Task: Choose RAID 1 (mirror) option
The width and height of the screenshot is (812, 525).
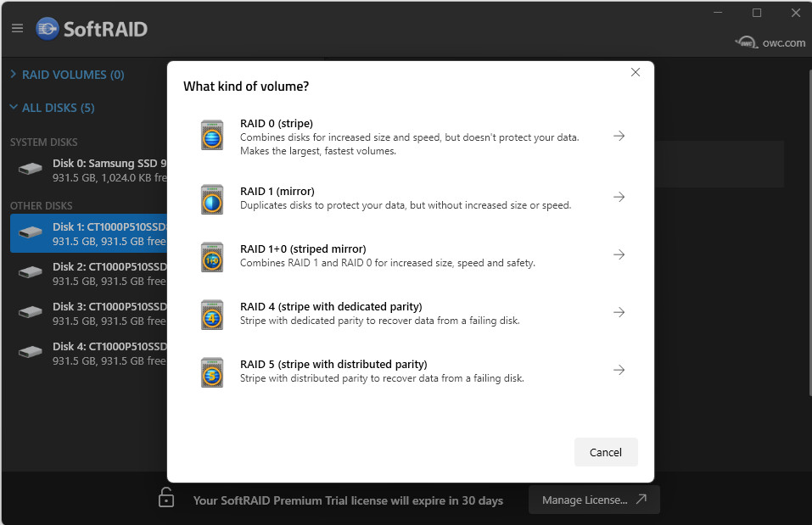Action: (412, 198)
